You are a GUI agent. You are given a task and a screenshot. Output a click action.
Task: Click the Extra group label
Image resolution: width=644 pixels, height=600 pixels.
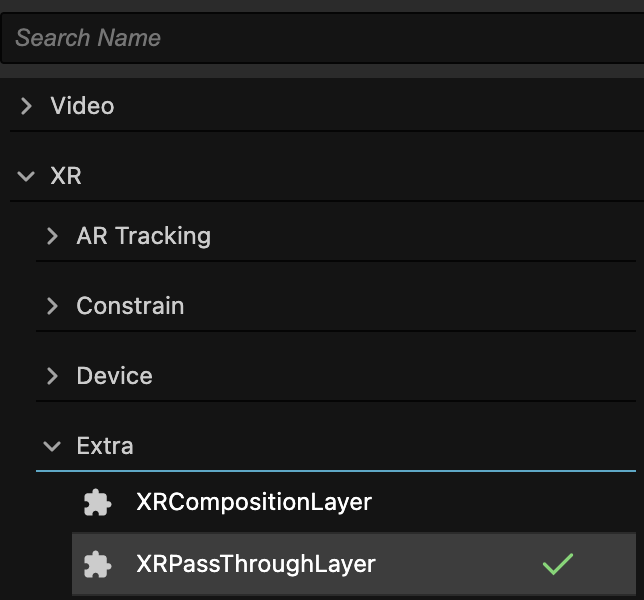(105, 446)
